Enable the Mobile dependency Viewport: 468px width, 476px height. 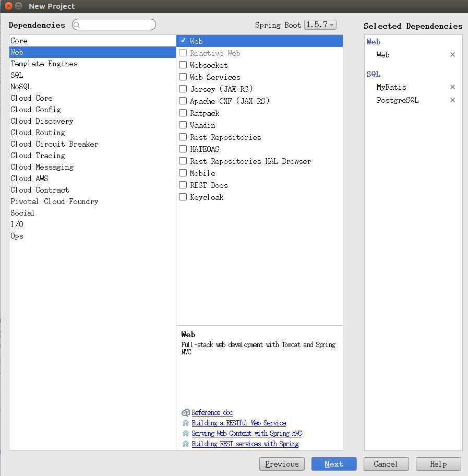click(183, 173)
